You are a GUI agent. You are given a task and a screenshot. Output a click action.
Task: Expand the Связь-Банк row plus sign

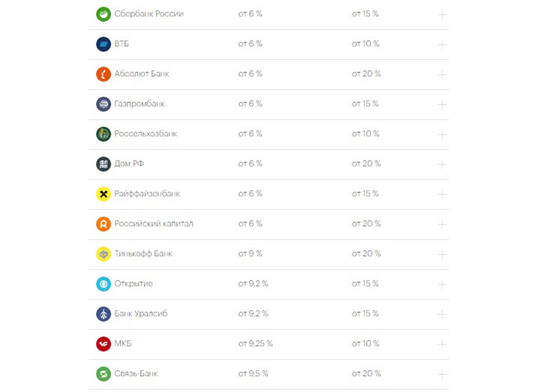[441, 374]
